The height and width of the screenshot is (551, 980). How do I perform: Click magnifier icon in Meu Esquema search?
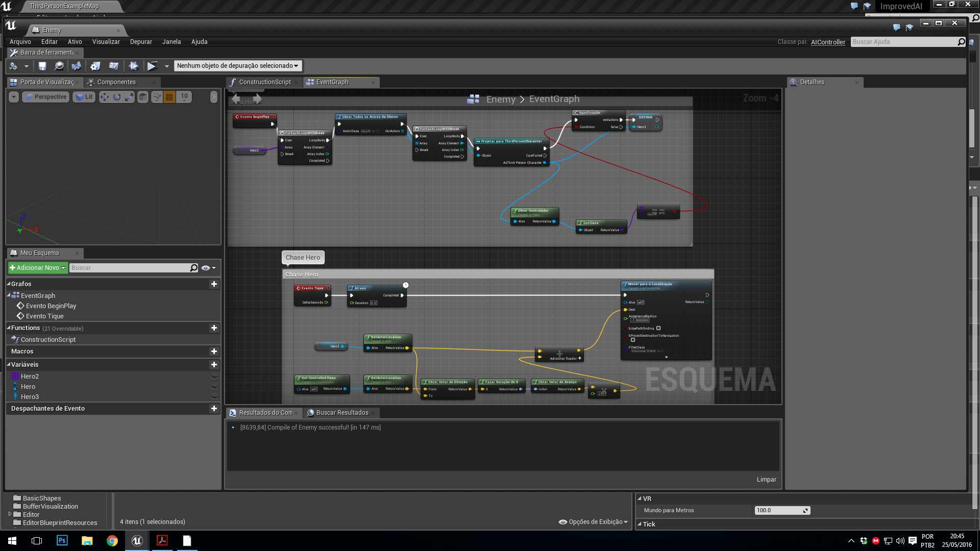[x=193, y=268]
